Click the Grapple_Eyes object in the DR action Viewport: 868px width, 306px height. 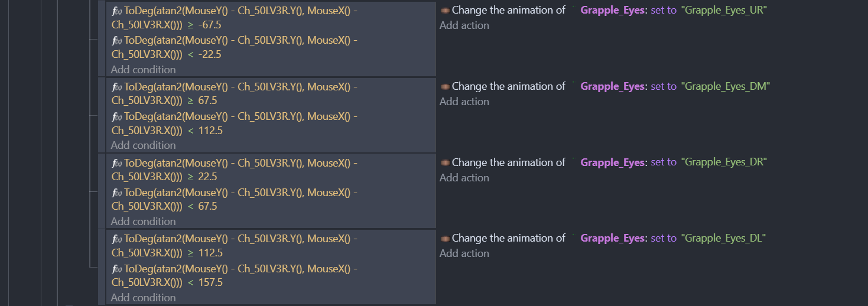pos(613,162)
